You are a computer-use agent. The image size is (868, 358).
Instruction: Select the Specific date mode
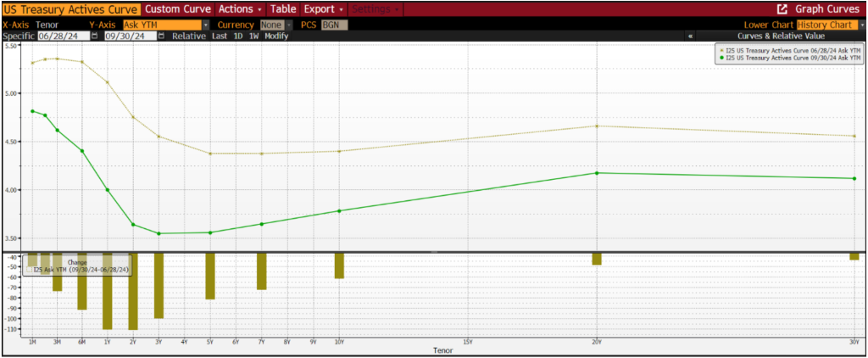click(19, 36)
